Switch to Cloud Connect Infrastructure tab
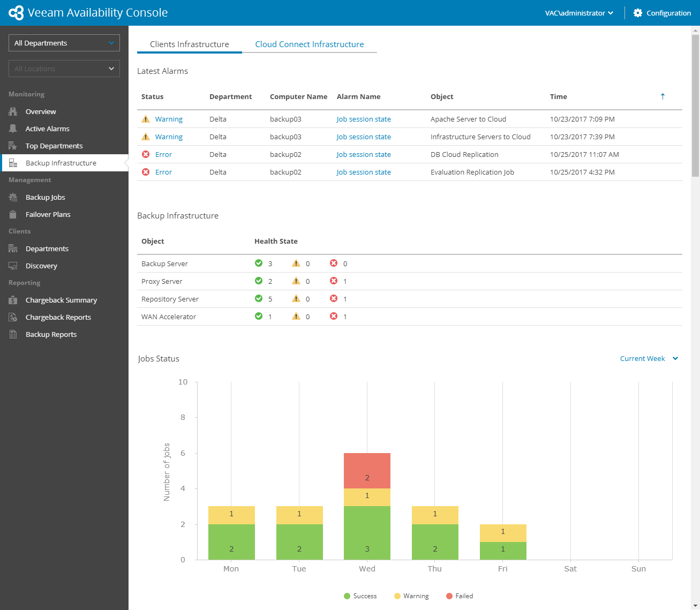 (309, 44)
